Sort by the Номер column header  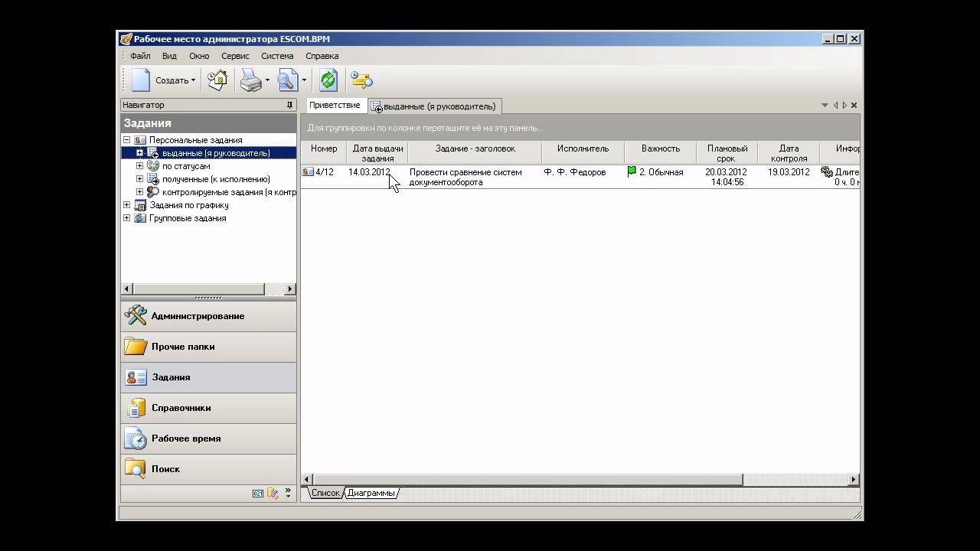click(324, 153)
